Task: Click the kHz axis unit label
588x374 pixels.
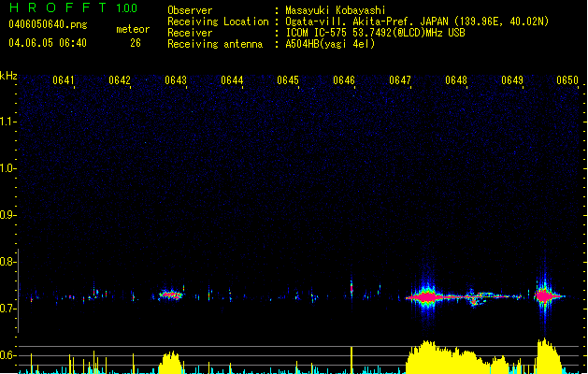Action: click(8, 76)
